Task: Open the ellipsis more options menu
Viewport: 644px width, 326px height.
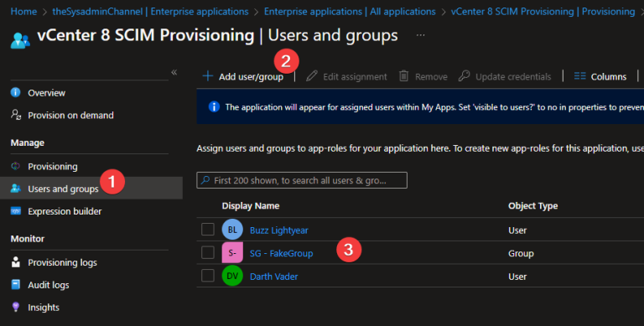Action: tap(420, 35)
